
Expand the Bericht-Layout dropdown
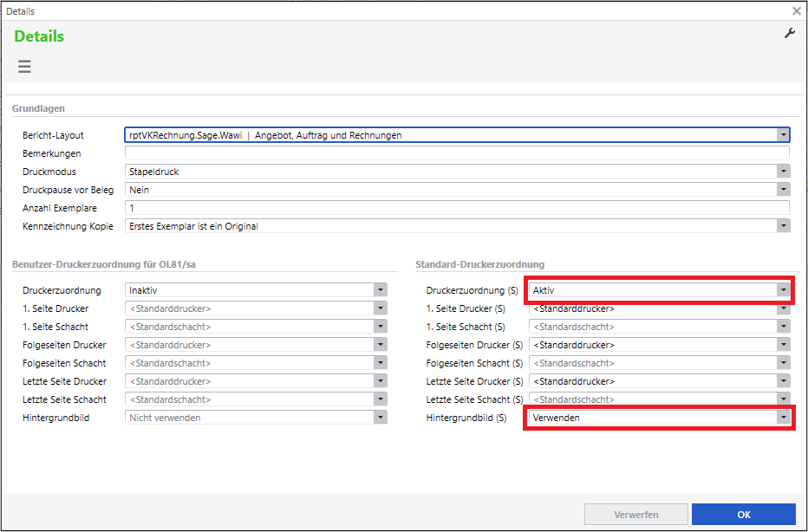(783, 135)
